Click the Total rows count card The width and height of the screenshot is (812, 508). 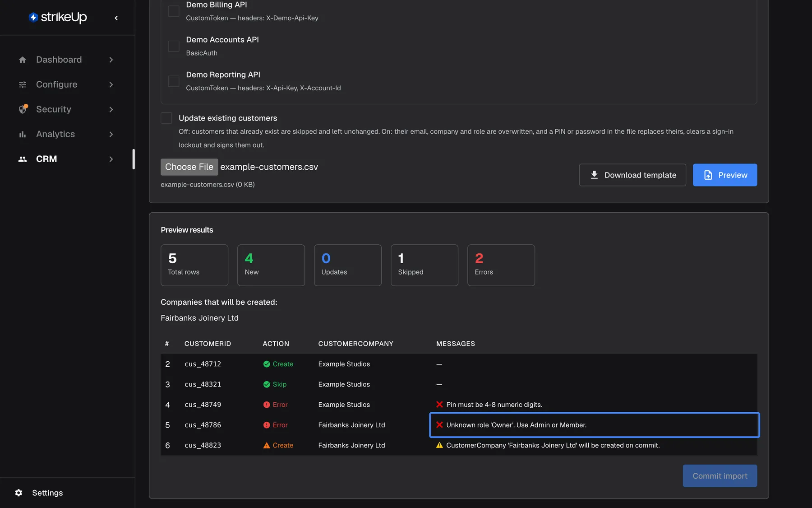[194, 266]
